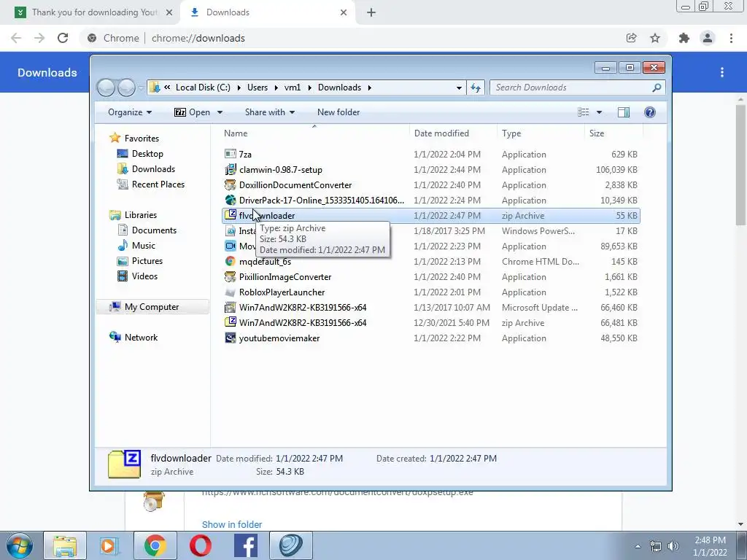Open Documents library in sidebar
Image resolution: width=747 pixels, height=560 pixels.
pyautogui.click(x=154, y=230)
